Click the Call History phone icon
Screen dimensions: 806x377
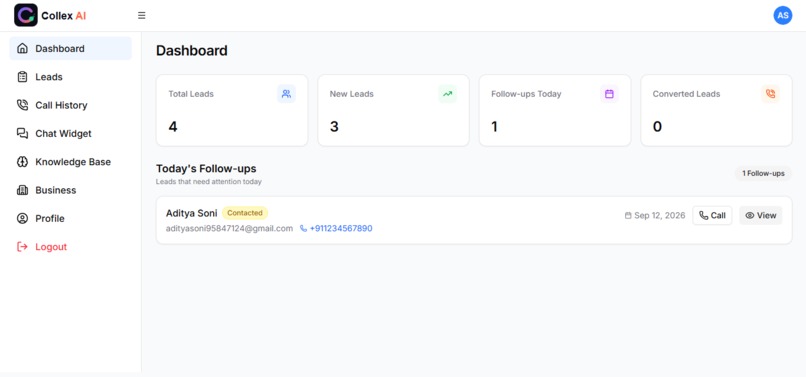point(22,105)
